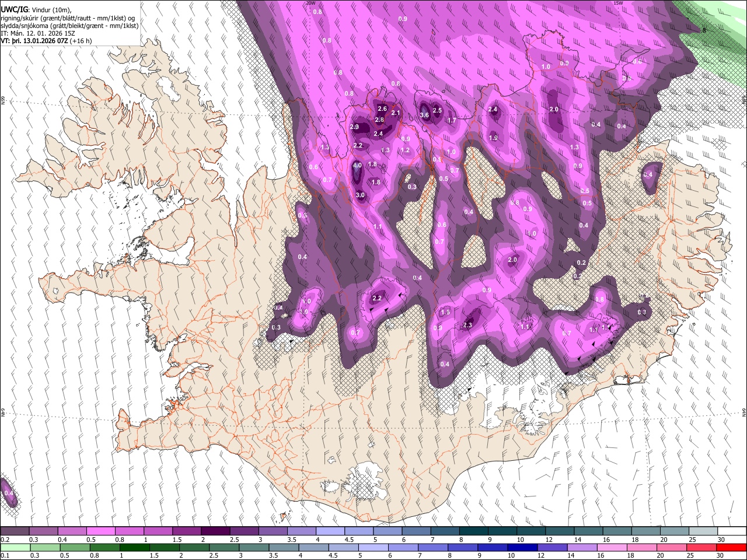
Task: Click the white 30 swatch in upper legend row
Action: 731,531
